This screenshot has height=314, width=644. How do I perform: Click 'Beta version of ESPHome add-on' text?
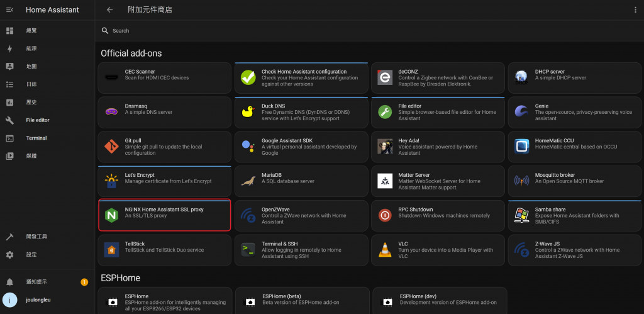pos(301,303)
